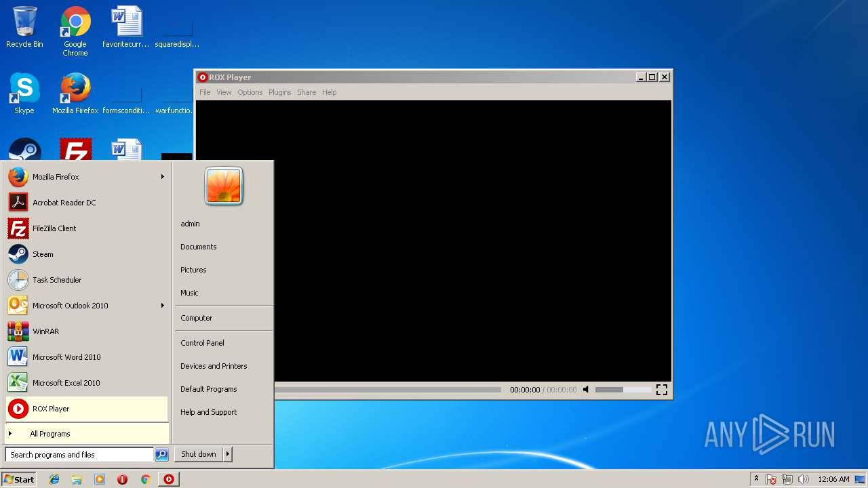The height and width of the screenshot is (488, 868).
Task: Adjust the ROX Player volume slider
Action: pos(623,390)
